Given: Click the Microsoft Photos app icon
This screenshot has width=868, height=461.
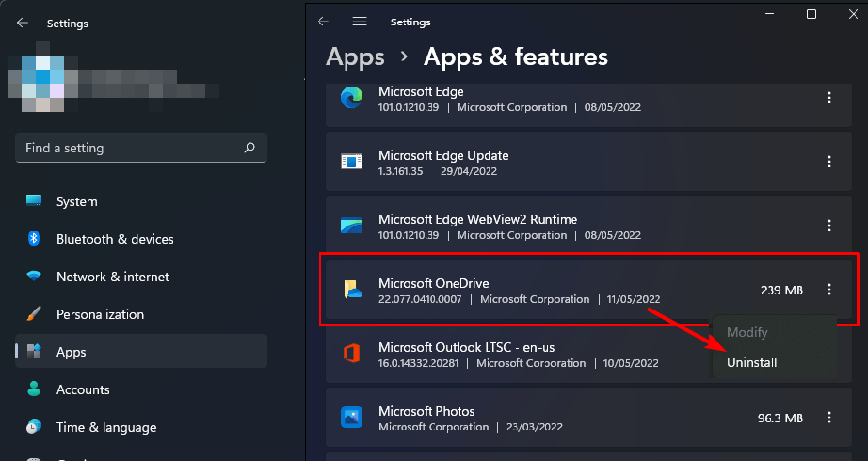Looking at the screenshot, I should click(x=351, y=418).
